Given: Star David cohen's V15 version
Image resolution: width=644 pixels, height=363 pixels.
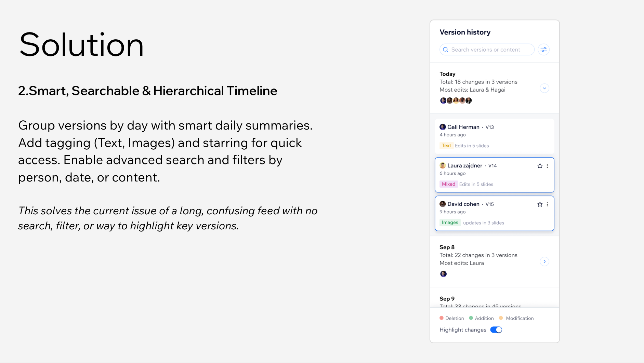Looking at the screenshot, I should [x=540, y=204].
